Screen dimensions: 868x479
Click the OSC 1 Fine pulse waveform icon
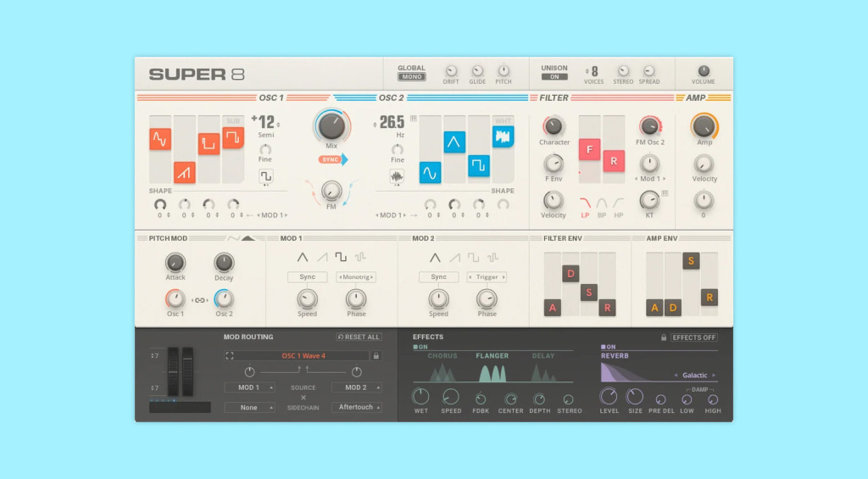tap(265, 176)
